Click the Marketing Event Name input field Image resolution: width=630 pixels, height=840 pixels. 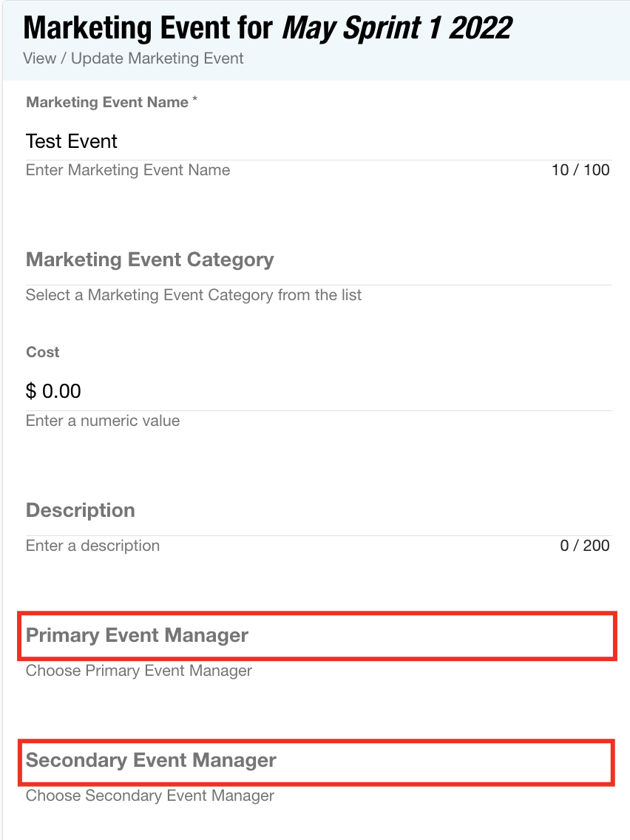coord(318,141)
